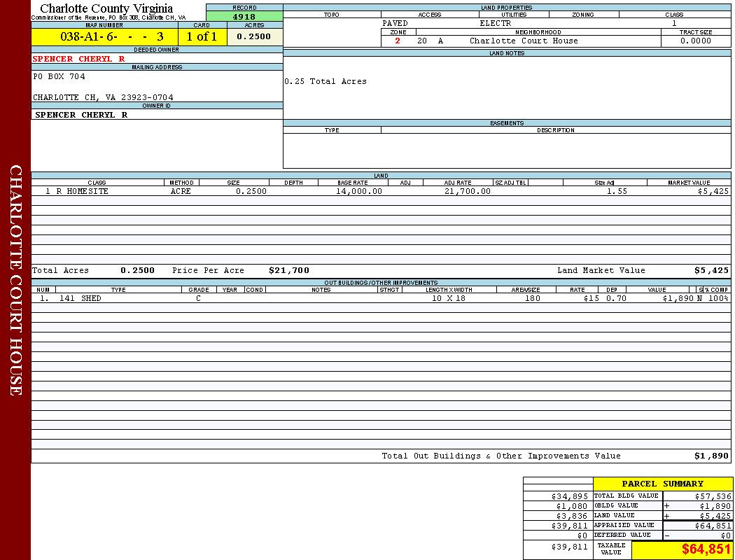
Task: Click the yellow PARCEL SUMMARY header
Action: (662, 484)
